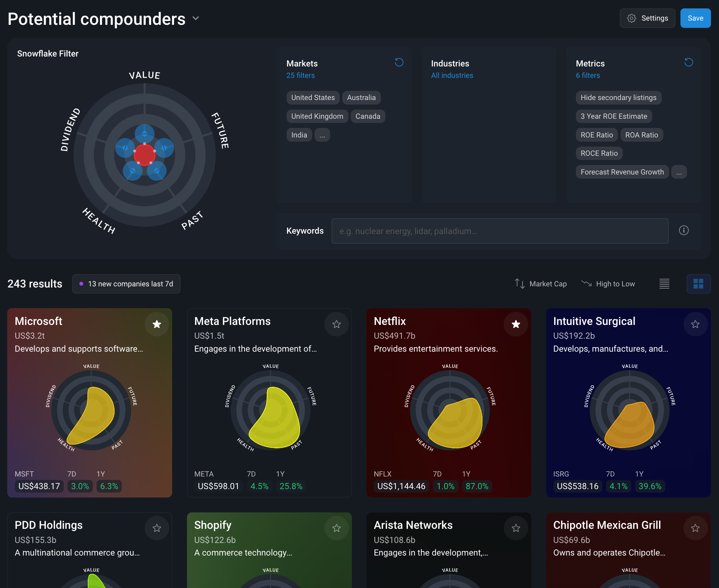Image resolution: width=719 pixels, height=588 pixels.
Task: Reset the Metrics filters
Action: (689, 62)
